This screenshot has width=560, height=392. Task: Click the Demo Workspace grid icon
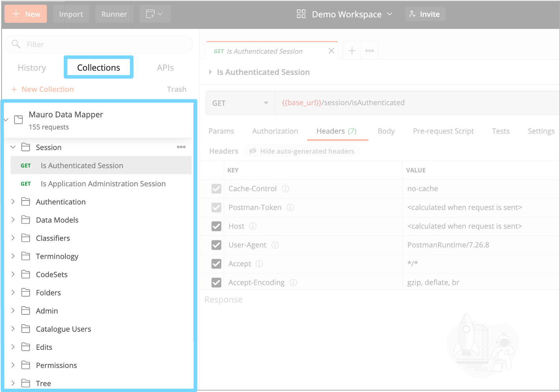point(301,14)
